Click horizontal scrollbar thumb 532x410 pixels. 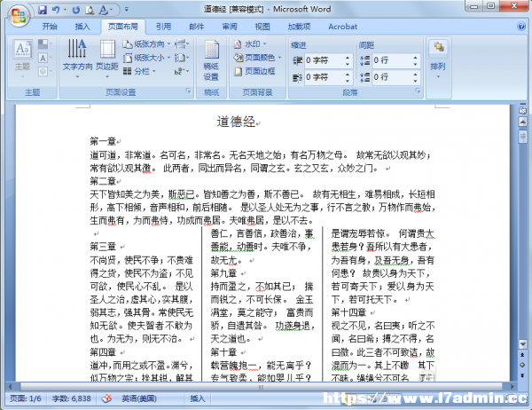[261, 387]
